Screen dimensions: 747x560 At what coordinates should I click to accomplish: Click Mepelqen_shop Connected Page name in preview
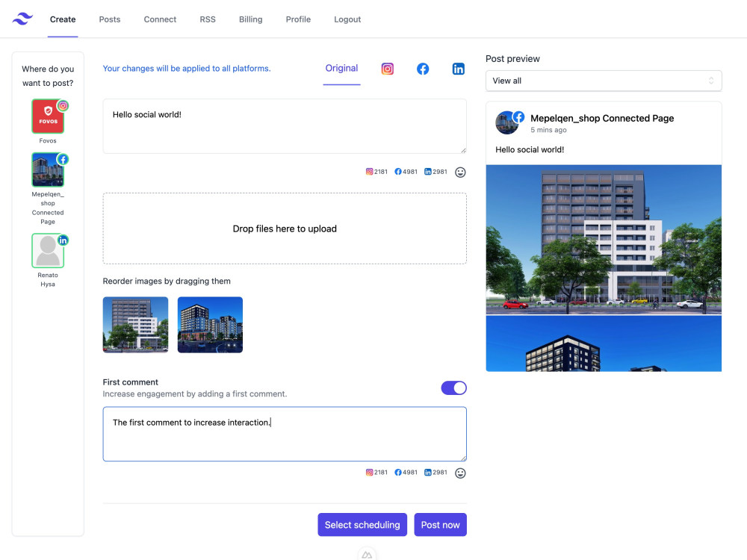pos(602,118)
